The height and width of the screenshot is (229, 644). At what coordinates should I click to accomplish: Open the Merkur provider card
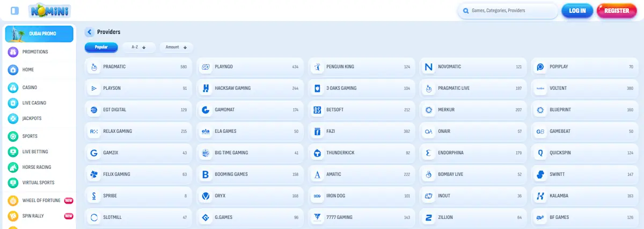pos(473,110)
